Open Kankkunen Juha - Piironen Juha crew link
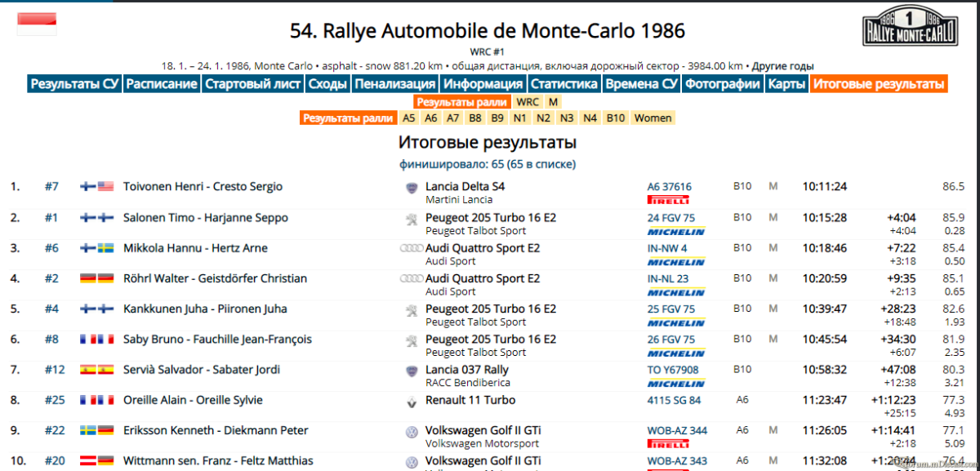Viewport: 980px width, 471px height. 205,309
